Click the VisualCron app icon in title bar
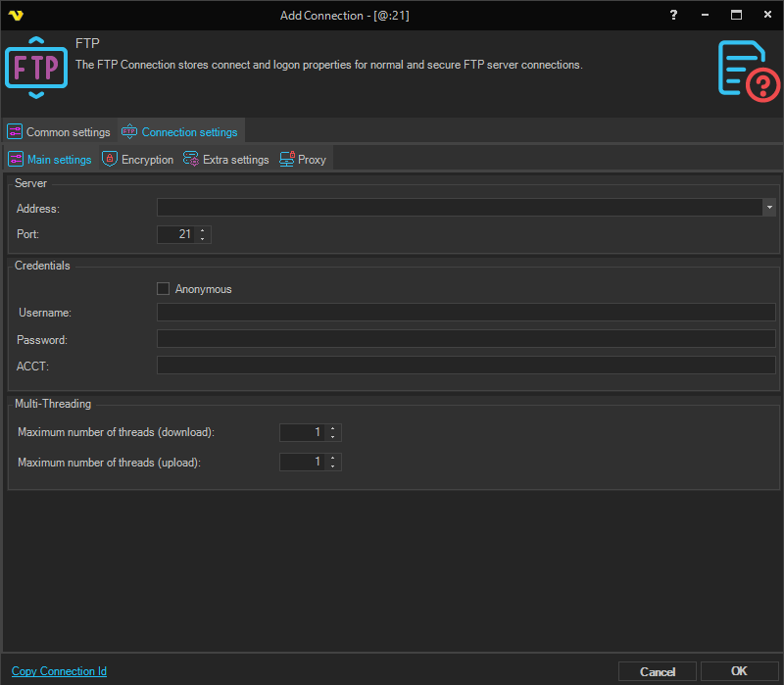This screenshot has width=784, height=685. pyautogui.click(x=14, y=15)
